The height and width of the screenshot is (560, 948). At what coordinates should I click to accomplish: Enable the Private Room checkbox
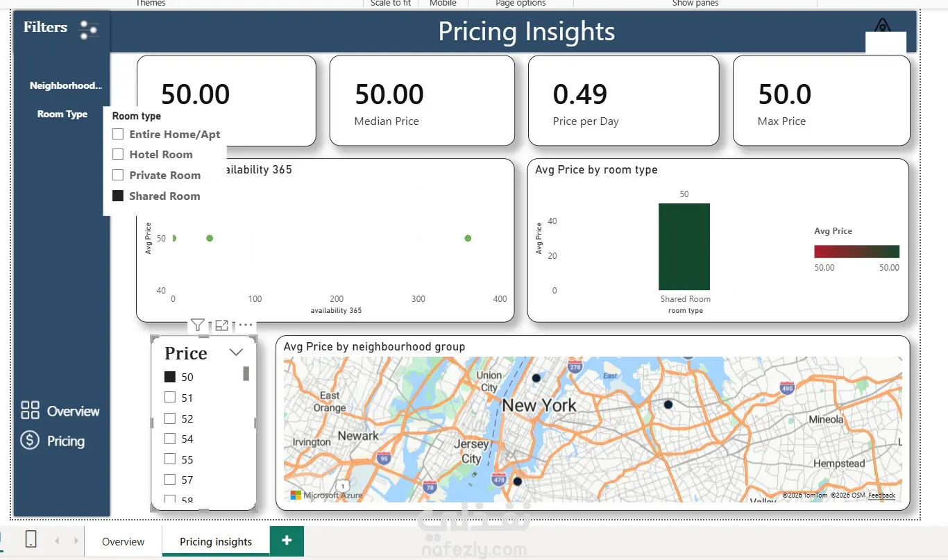pos(118,175)
